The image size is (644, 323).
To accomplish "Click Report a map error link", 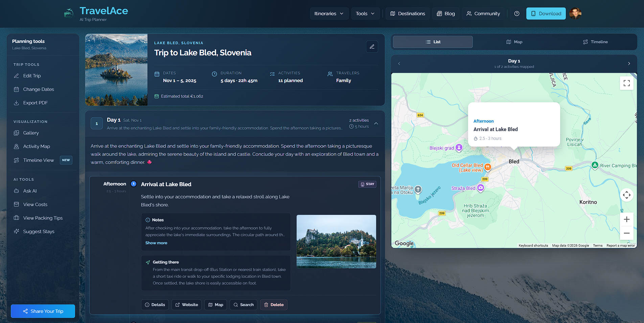I will click(621, 246).
